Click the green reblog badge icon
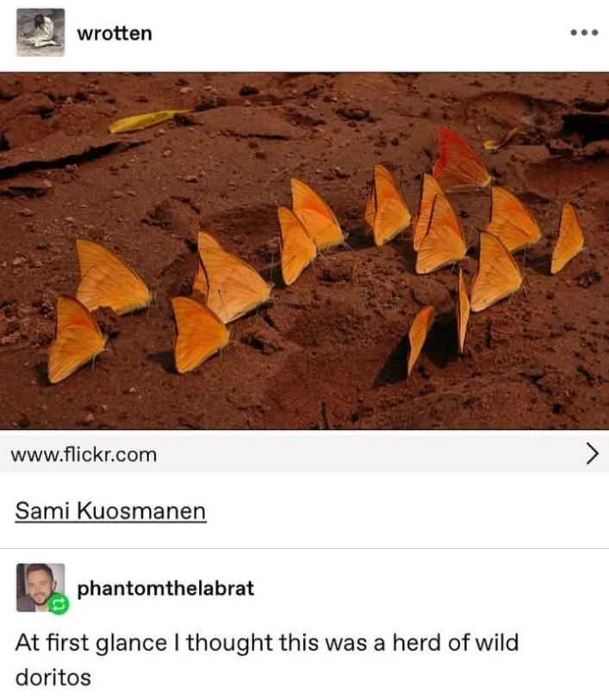Viewport: 609px width, 700px height. [59, 604]
